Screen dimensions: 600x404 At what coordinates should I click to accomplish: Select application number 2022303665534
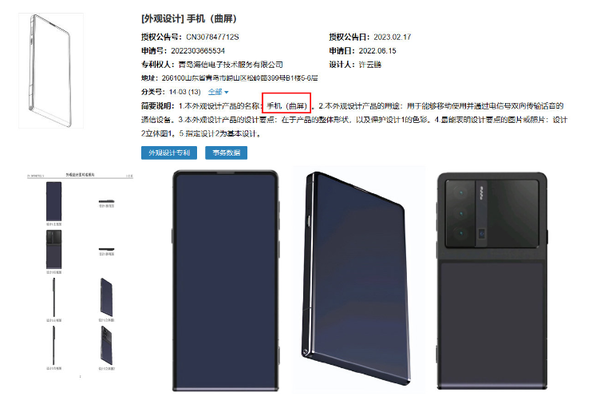point(198,51)
